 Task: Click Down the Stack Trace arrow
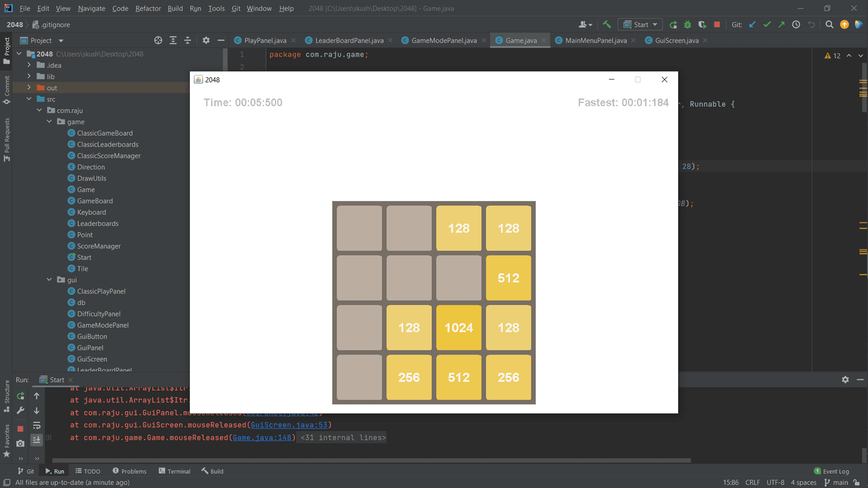tap(37, 410)
